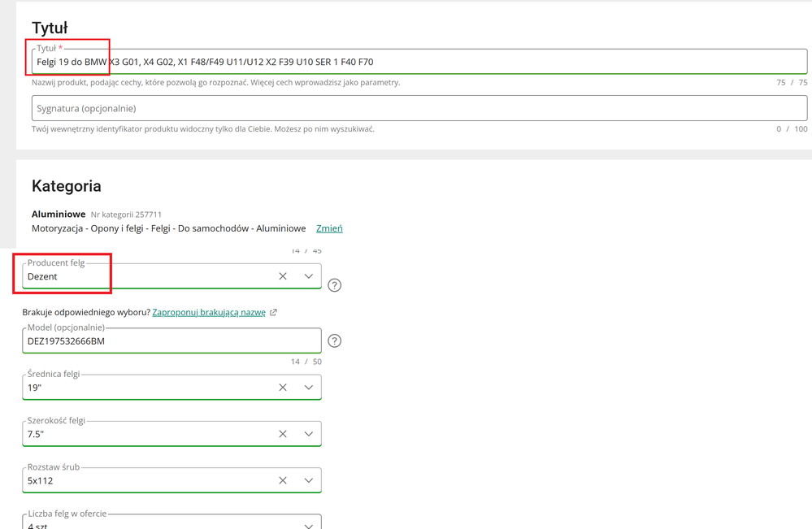Open the Zaproponuj brakującą nazwę link
812x529 pixels.
pyautogui.click(x=209, y=312)
